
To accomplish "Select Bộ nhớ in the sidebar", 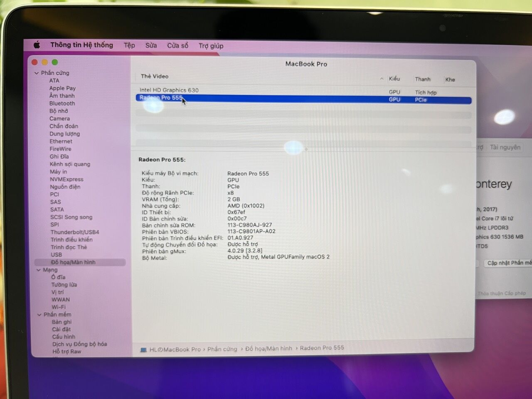I will 59,111.
